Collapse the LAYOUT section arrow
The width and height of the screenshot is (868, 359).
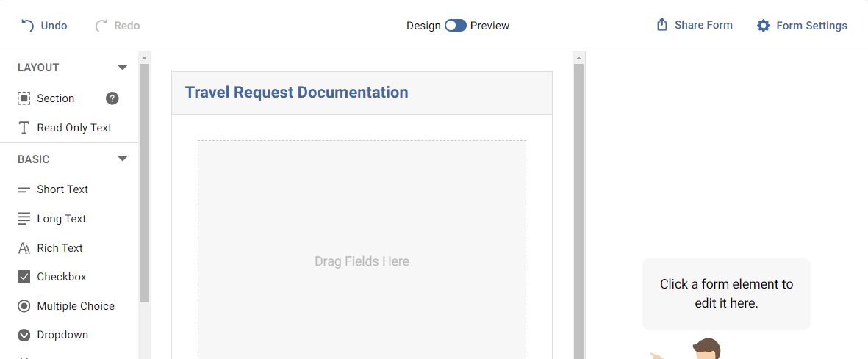123,68
